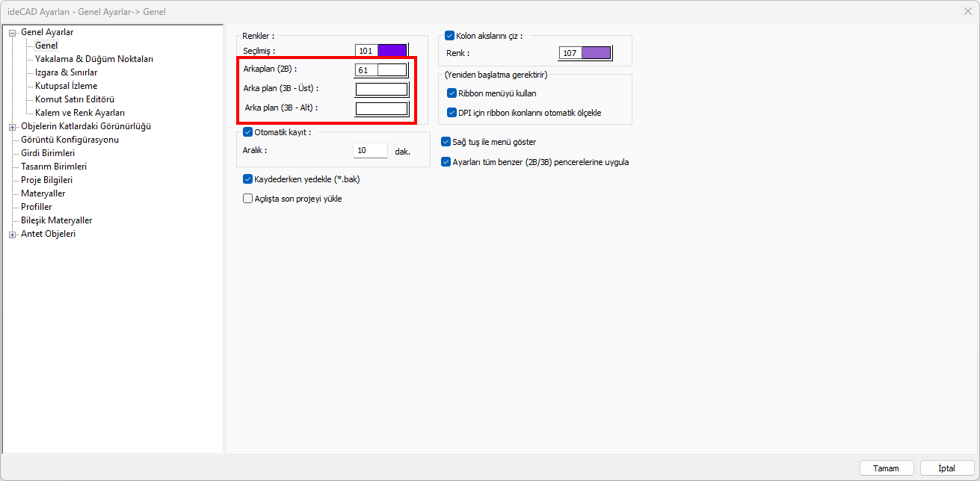Disable Kaydederken yedekle (*.bak)
This screenshot has height=481, width=980.
pos(248,179)
